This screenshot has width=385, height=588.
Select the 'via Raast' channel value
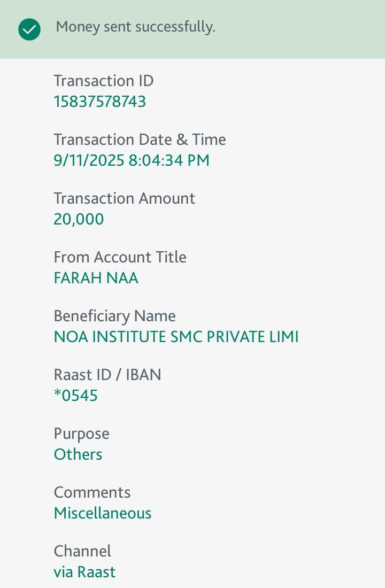tap(84, 572)
